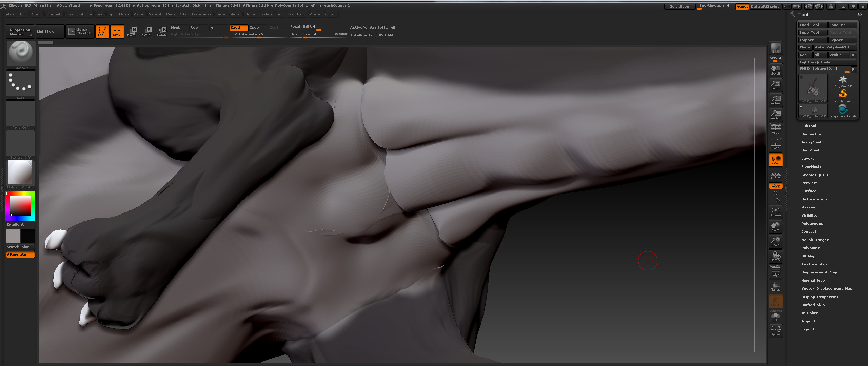
Task: Click the Xpose icon
Action: click(775, 331)
